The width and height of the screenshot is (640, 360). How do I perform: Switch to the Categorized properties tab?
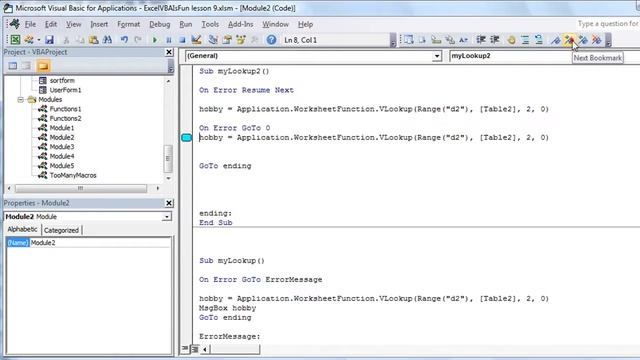tap(61, 230)
